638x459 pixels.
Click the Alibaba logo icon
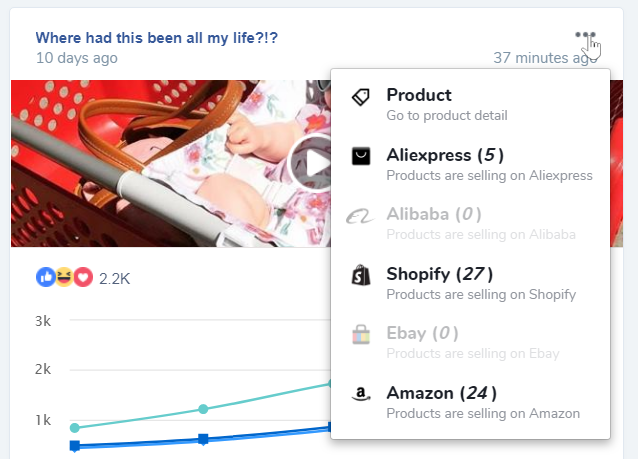pos(361,216)
